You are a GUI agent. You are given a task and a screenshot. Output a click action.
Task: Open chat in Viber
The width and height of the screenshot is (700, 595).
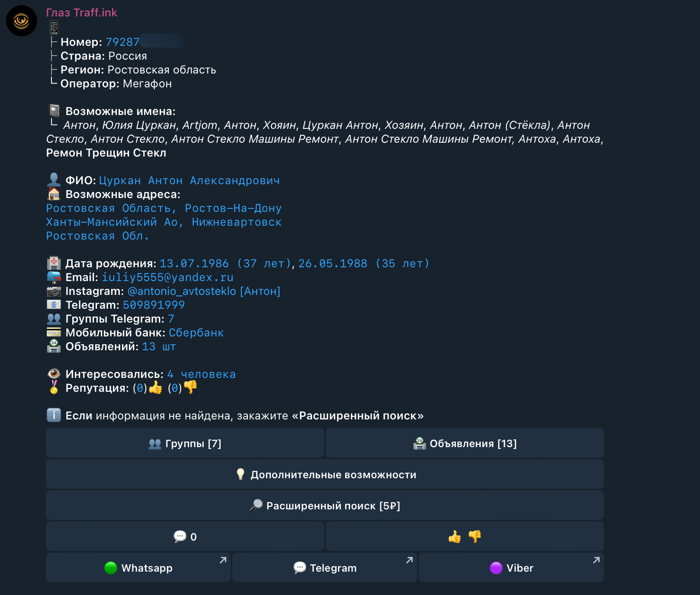(x=511, y=568)
